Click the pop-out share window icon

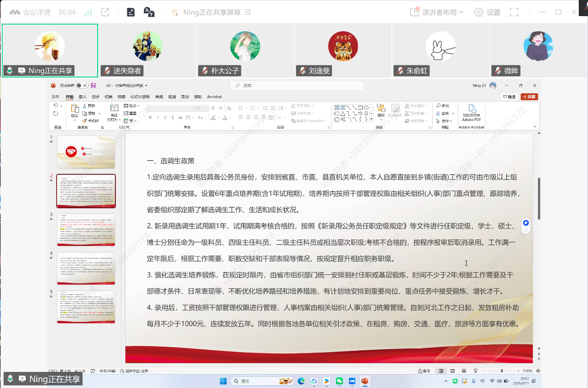click(x=105, y=12)
